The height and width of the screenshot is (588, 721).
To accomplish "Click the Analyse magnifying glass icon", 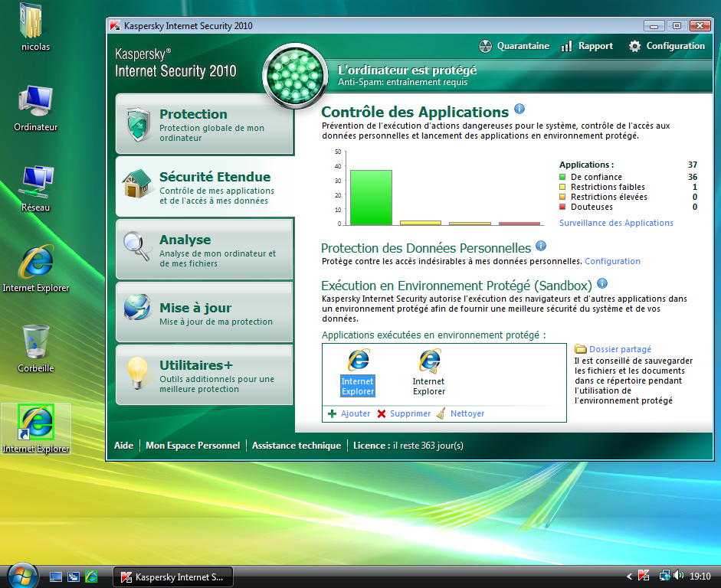I will (x=137, y=246).
